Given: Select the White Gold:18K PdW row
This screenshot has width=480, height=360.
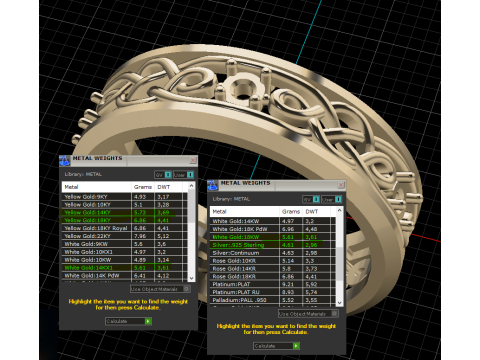Looking at the screenshot, I should tap(273, 229).
